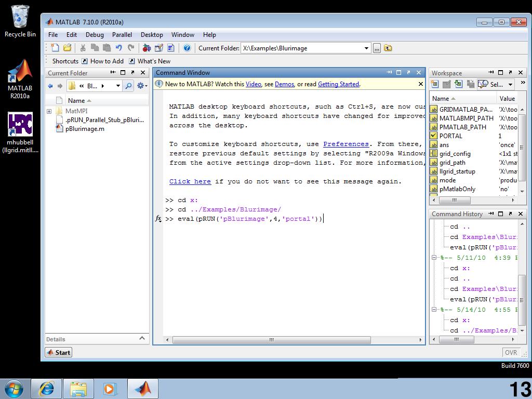532x399 pixels.
Task: Open Internet Explorer from the taskbar
Action: coord(46,389)
